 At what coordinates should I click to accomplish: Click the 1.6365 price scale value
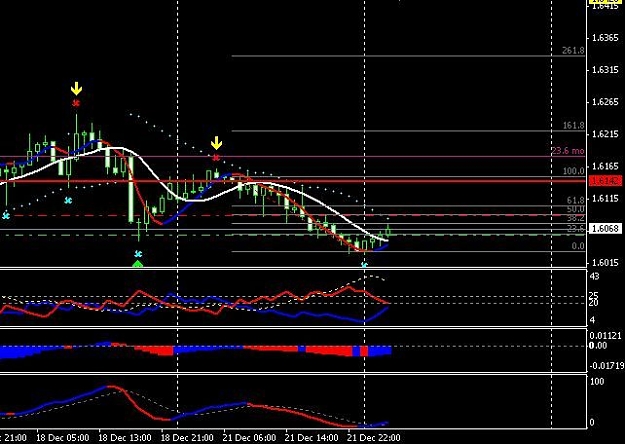click(x=605, y=38)
